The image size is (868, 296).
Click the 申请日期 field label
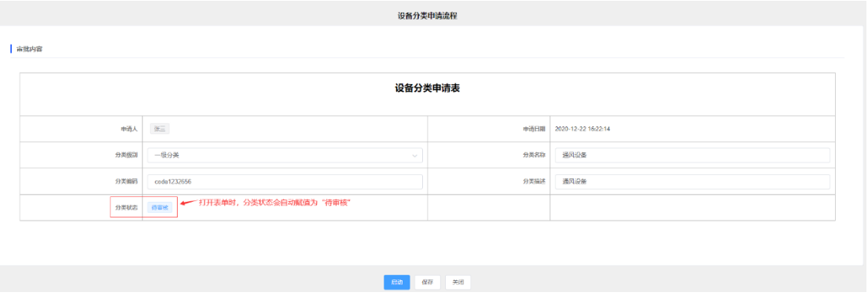click(x=534, y=129)
